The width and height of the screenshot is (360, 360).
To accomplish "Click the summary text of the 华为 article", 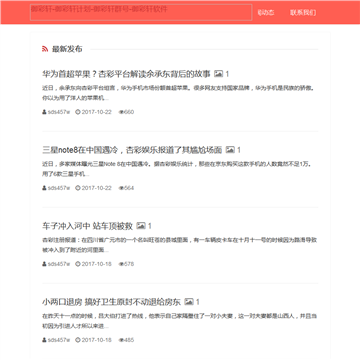I will 179,93.
